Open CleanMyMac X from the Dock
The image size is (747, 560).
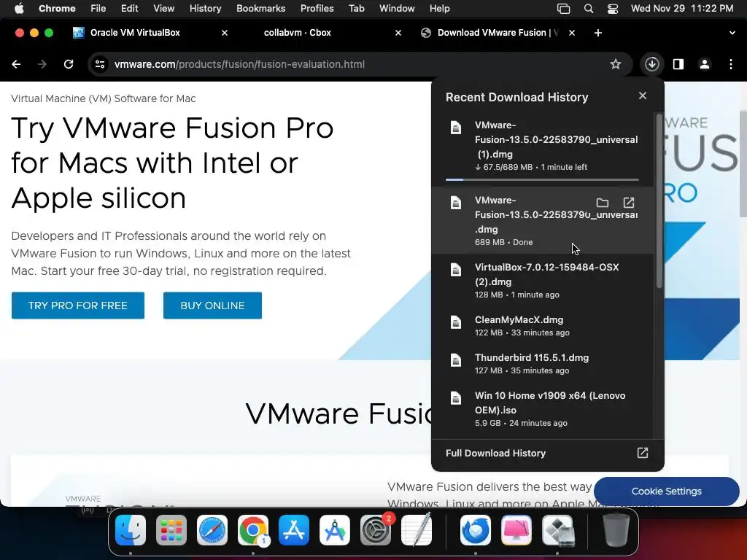pyautogui.click(x=516, y=530)
